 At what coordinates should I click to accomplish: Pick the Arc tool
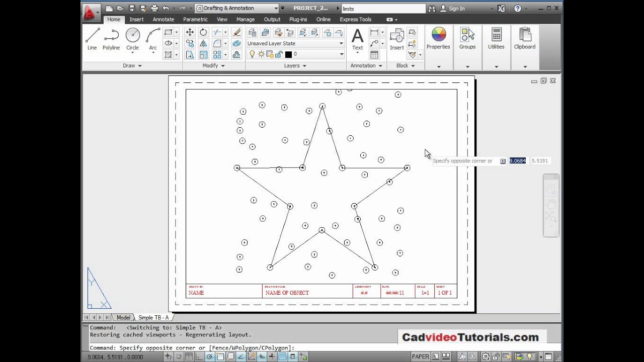point(153,39)
